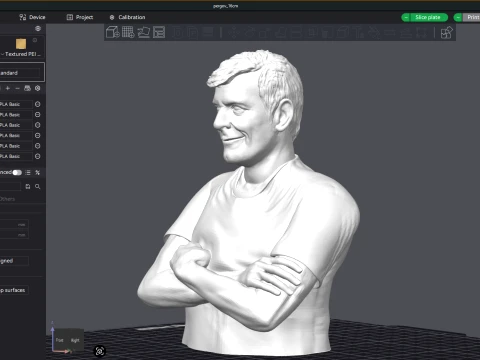Edit the first PLA Basic filament preset
Screen dimensions: 480x360
(x=38, y=104)
